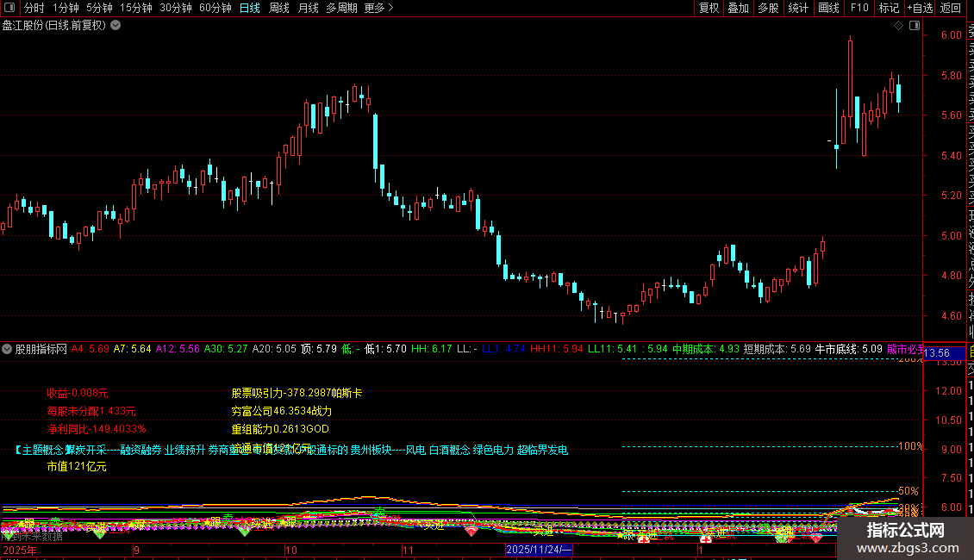Click the 牛市底线: 5.09 value
Viewport: 974px width, 560px height.
pos(848,349)
